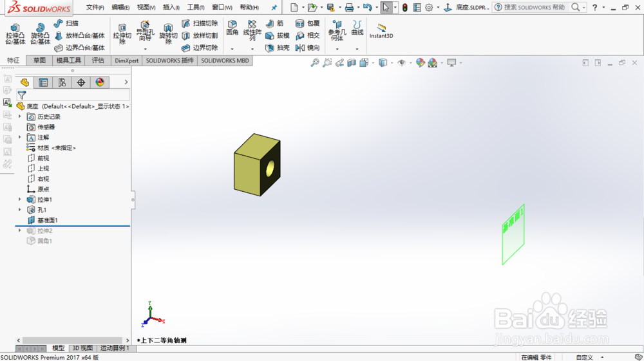Toggle Instant3D mode
Viewport: 644px width, 361px height.
(381, 31)
